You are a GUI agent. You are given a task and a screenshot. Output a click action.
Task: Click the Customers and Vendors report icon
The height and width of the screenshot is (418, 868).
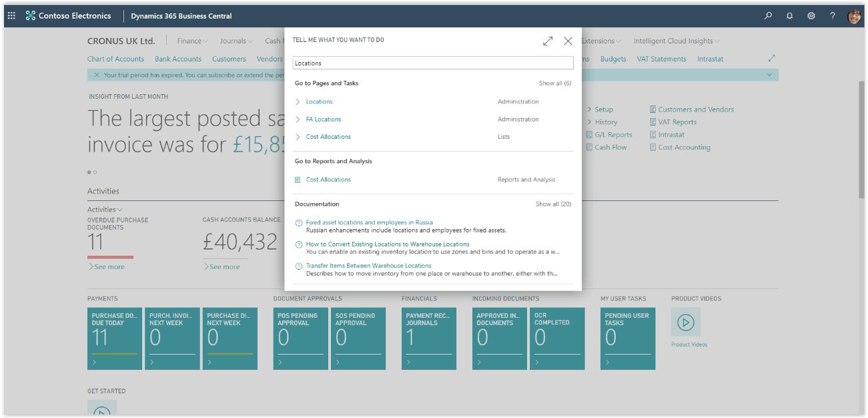(x=653, y=110)
